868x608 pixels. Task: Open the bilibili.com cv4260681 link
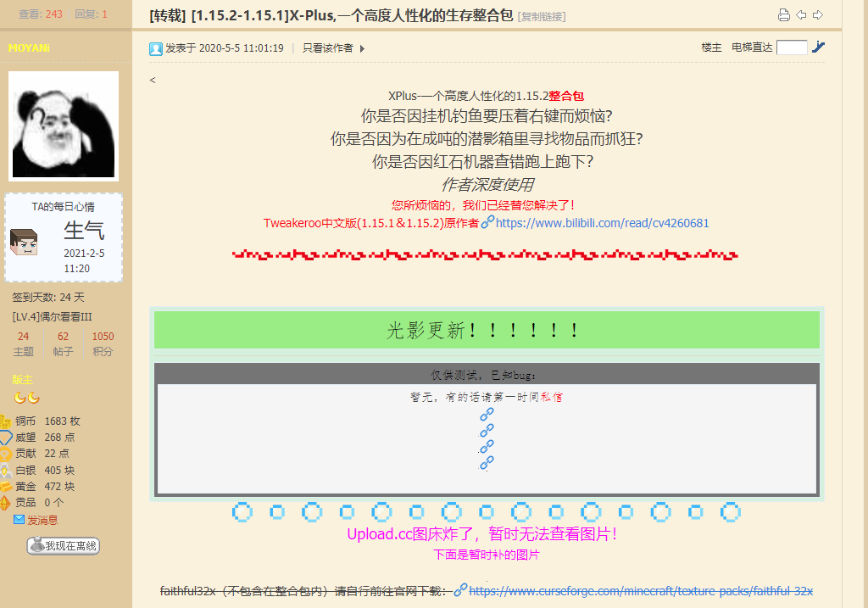[602, 223]
